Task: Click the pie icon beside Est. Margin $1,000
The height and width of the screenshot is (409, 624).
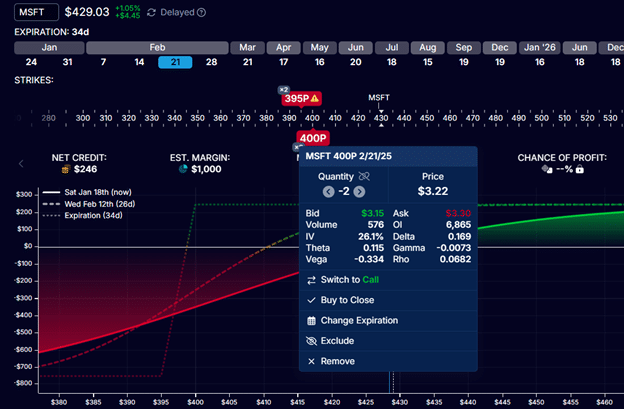Action: pyautogui.click(x=183, y=169)
